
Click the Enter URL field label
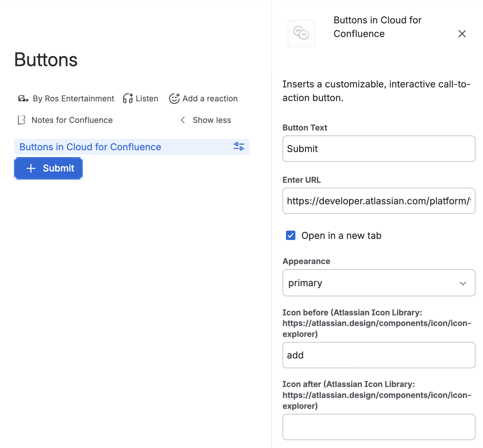[x=302, y=180]
